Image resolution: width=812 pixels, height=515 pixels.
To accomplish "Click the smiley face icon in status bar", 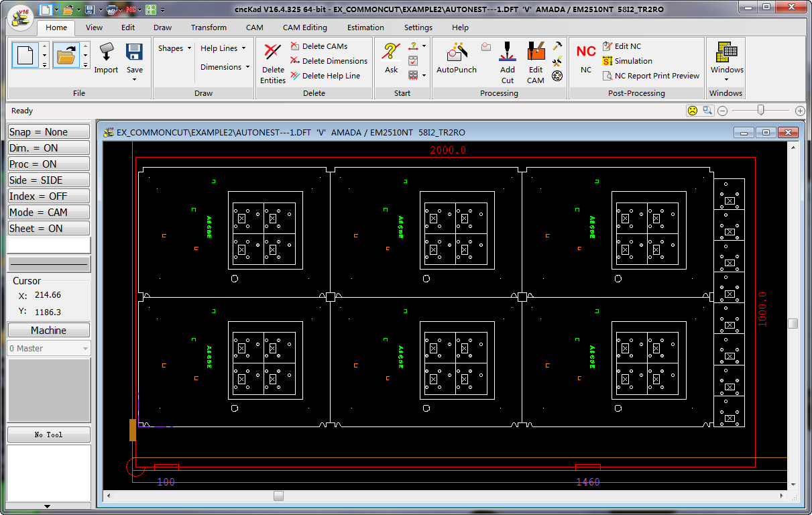I will pyautogui.click(x=693, y=111).
